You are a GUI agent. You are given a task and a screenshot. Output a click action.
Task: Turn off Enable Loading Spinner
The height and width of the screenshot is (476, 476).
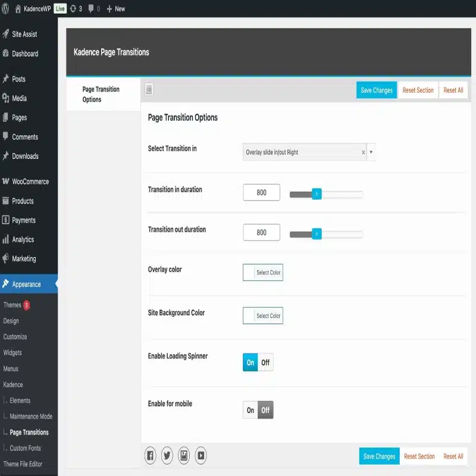tap(265, 362)
